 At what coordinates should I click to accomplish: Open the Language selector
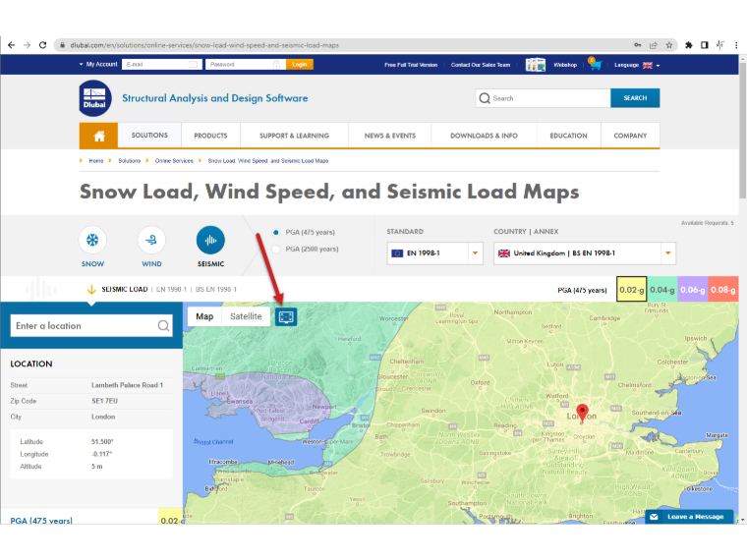pyautogui.click(x=637, y=65)
